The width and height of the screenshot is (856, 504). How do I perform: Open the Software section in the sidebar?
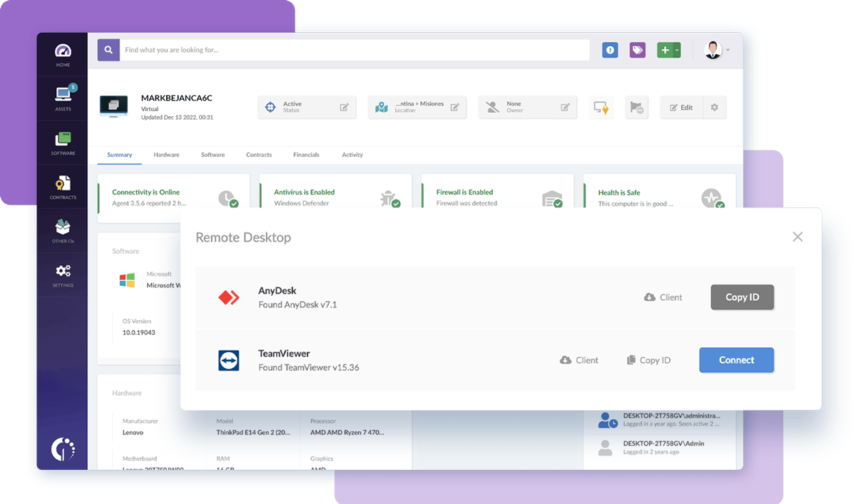pyautogui.click(x=62, y=143)
